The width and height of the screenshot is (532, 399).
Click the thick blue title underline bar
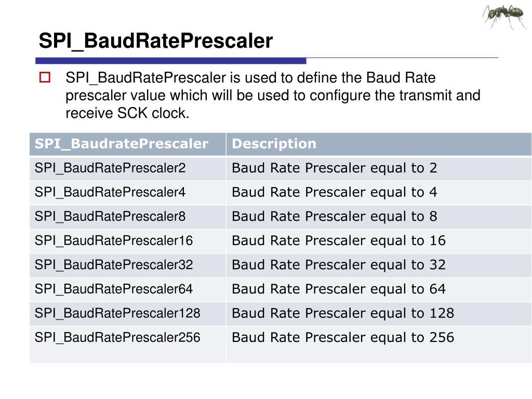[170, 61]
